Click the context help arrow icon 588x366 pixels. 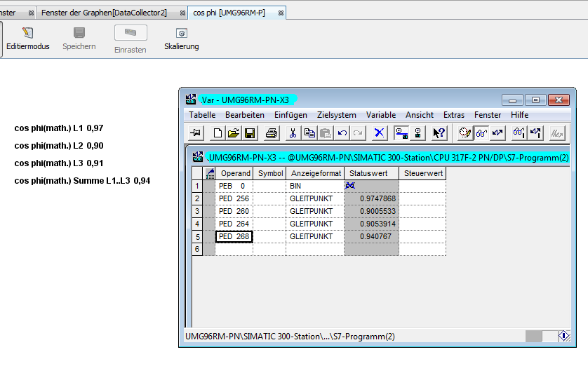(x=439, y=133)
